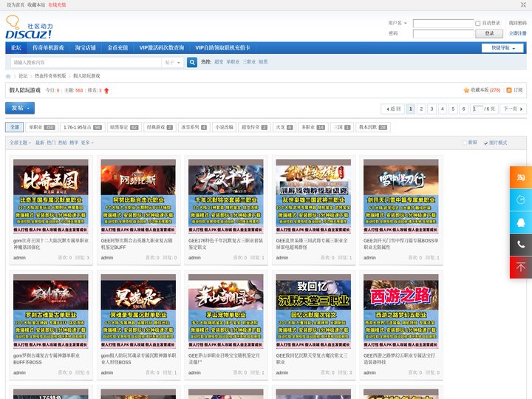
Task: Select the 冰雪系列 category tab
Action: coord(194,127)
